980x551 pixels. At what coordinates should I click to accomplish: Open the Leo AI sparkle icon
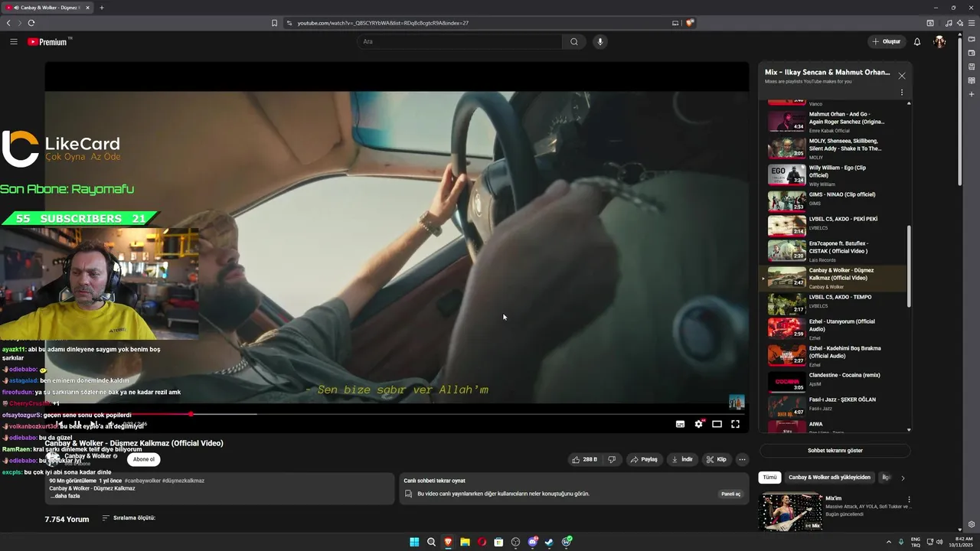coord(959,23)
